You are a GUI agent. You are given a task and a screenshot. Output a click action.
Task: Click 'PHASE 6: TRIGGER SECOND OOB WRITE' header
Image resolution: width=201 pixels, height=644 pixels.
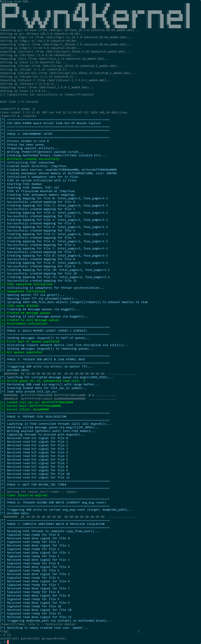click(x=53, y=502)
